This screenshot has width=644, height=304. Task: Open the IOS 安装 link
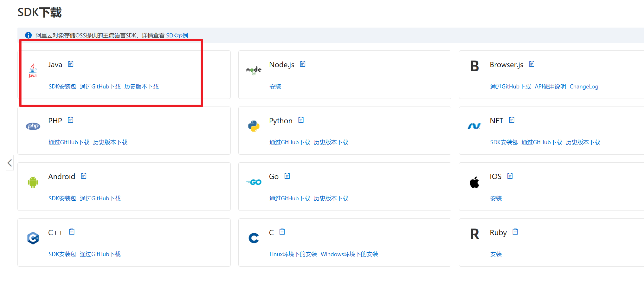496,198
